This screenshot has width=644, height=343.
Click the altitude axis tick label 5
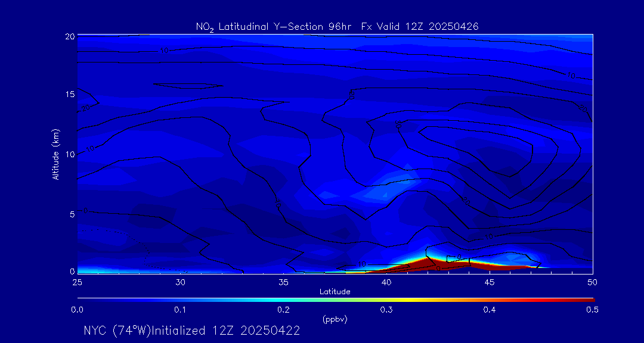click(72, 214)
